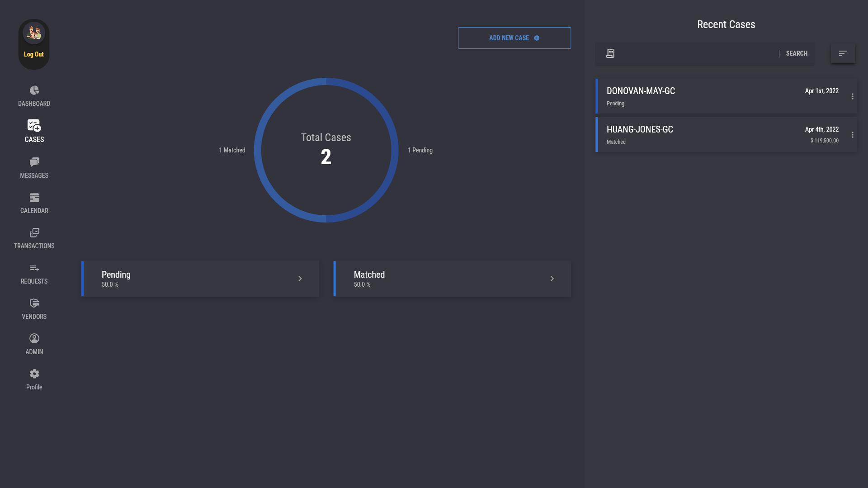868x488 pixels.
Task: Click the user avatar picture
Action: pyautogui.click(x=34, y=33)
